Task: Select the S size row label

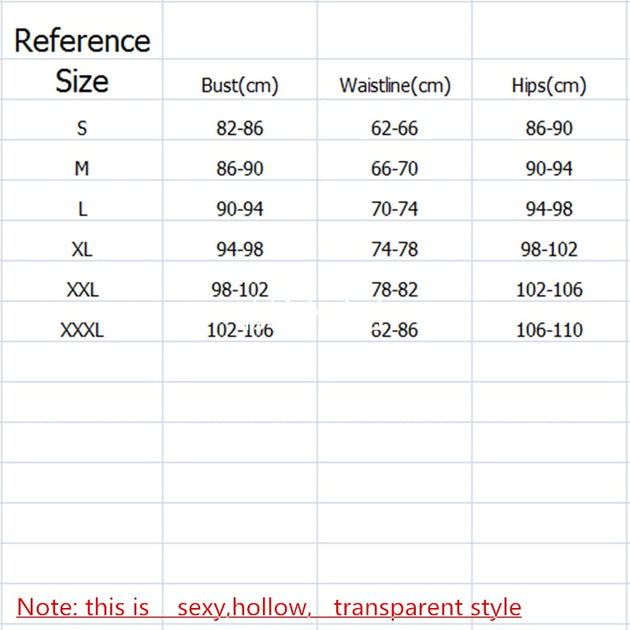Action: pyautogui.click(x=82, y=128)
